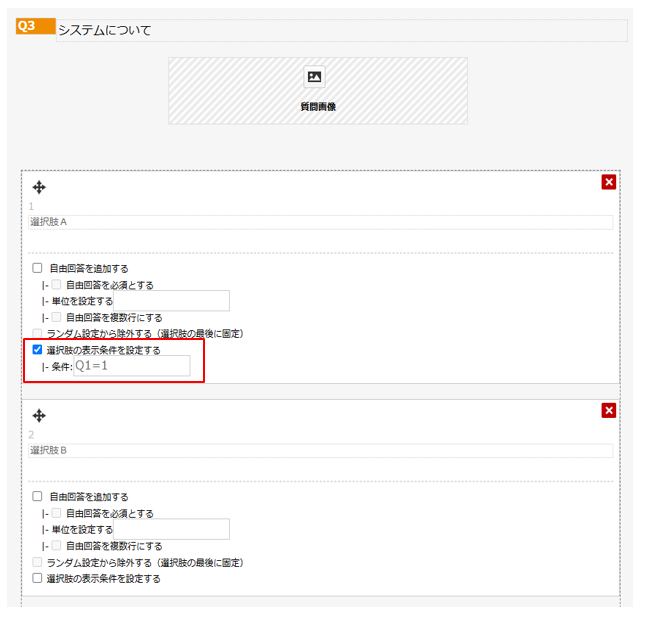Click the question image upload icon
645x640 pixels.
pos(314,77)
